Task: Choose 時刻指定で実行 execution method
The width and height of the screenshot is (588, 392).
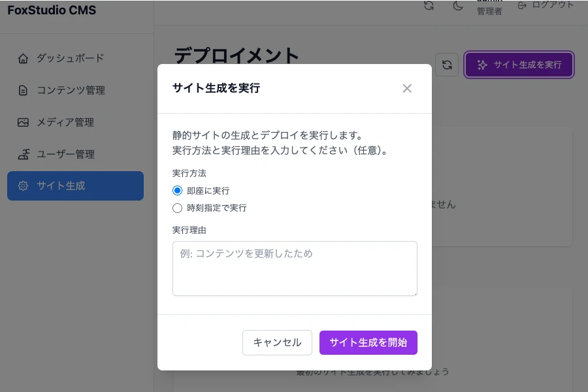Action: [176, 208]
